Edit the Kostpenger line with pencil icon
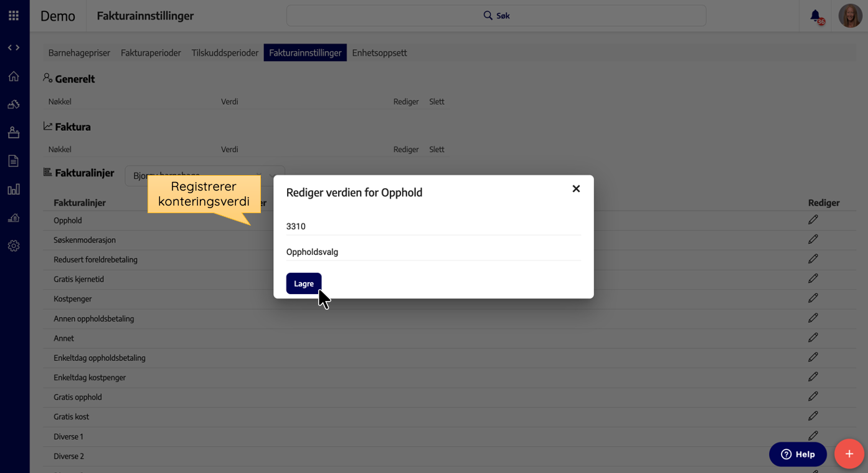Image resolution: width=868 pixels, height=473 pixels. pyautogui.click(x=813, y=299)
